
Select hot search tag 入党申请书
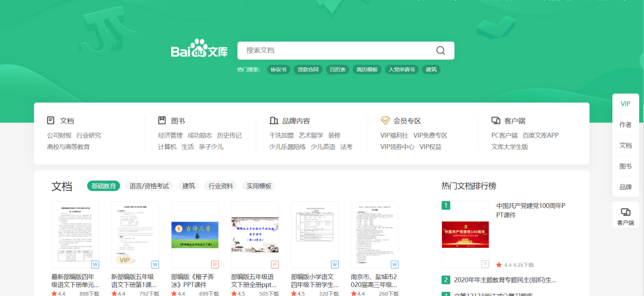[x=402, y=70]
